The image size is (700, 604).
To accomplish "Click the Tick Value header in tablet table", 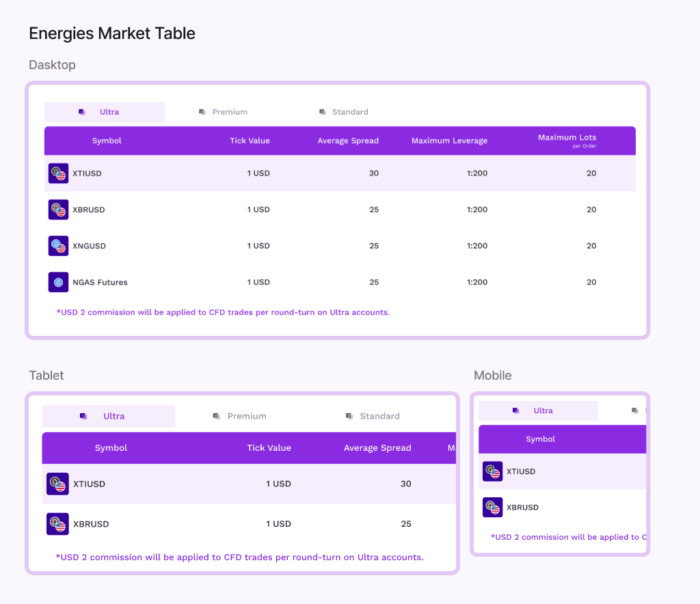I will click(269, 447).
